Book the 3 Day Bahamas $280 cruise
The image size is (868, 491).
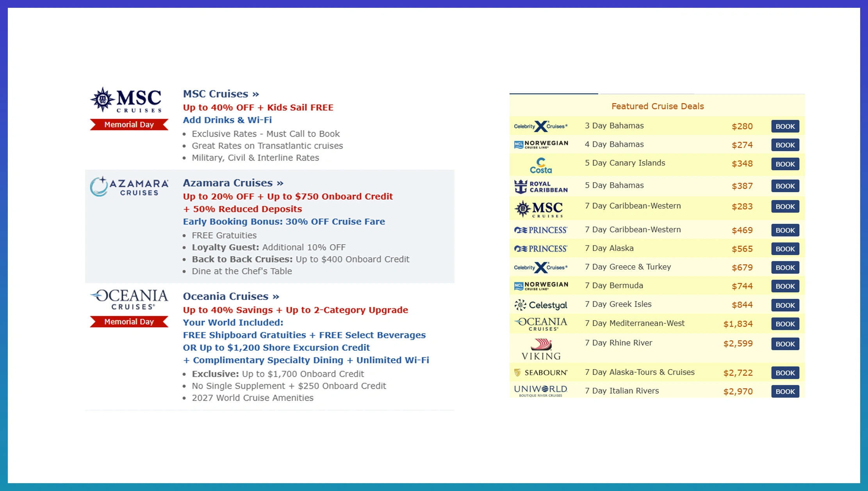point(785,126)
